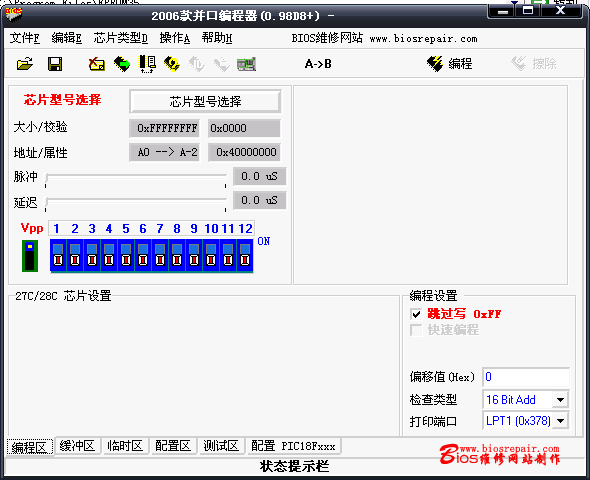The image size is (590, 480).
Task: Switch to the 配置 PIC18Fxxx tab
Action: pyautogui.click(x=293, y=446)
